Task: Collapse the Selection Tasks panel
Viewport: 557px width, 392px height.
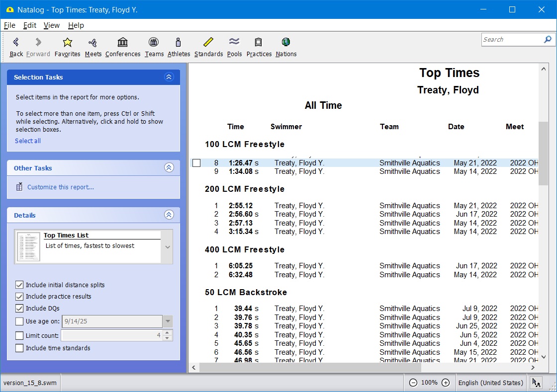Action: coord(169,77)
